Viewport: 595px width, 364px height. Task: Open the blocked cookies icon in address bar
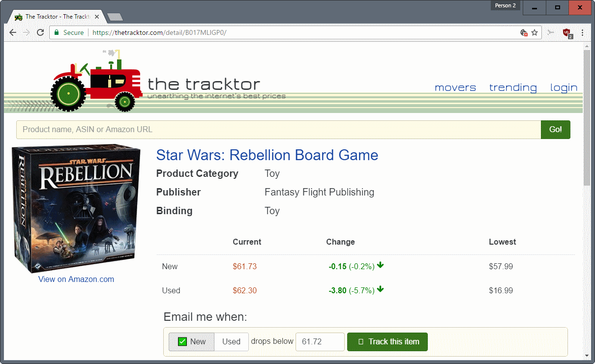tap(524, 33)
